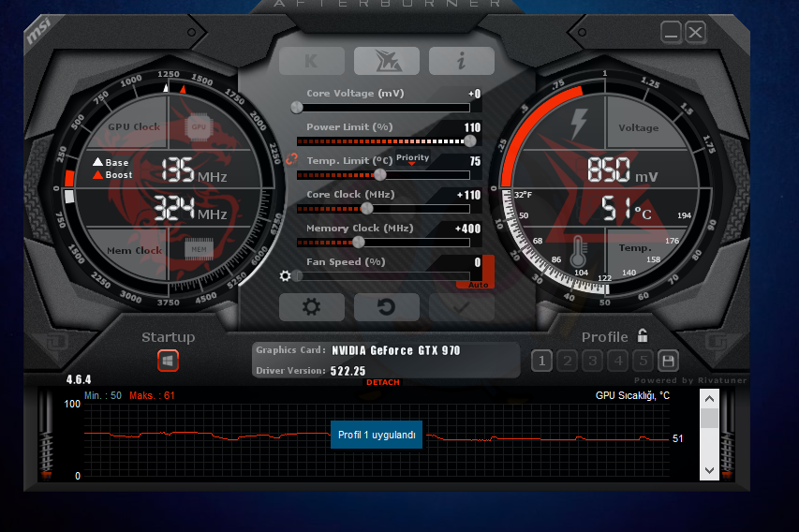Click the Power Limit slider handle
Screen dimensions: 799x532
470,140
